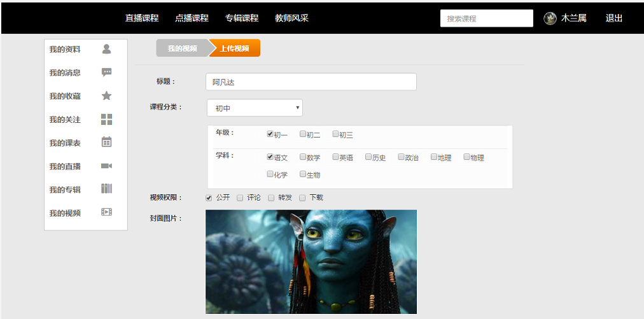
Task: Uncheck the 初一 grade checkbox
Action: coord(270,134)
